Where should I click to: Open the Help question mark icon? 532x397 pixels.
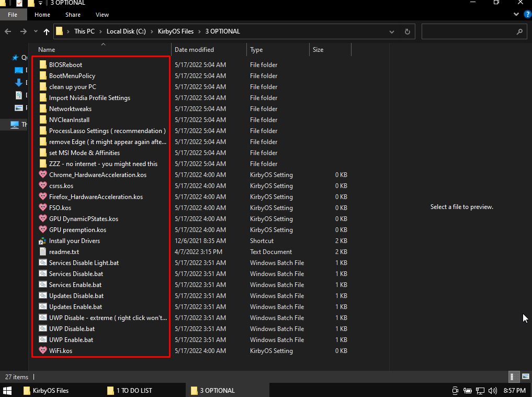(528, 14)
